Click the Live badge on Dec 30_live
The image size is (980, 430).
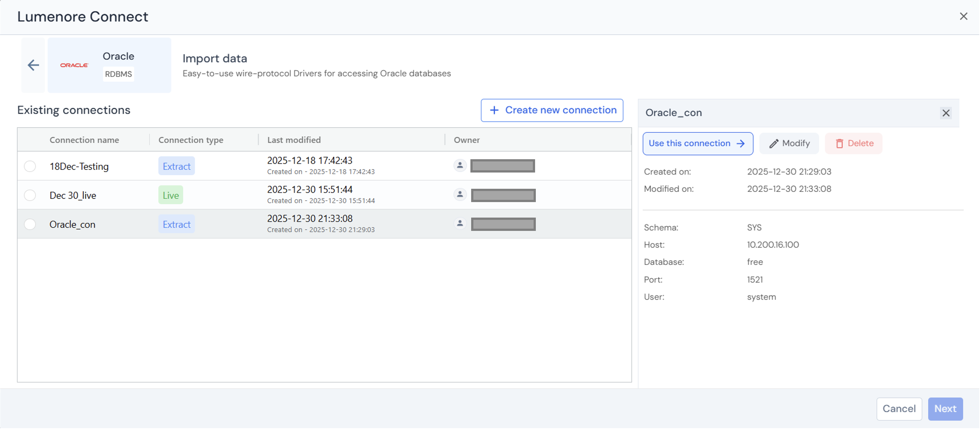point(170,195)
